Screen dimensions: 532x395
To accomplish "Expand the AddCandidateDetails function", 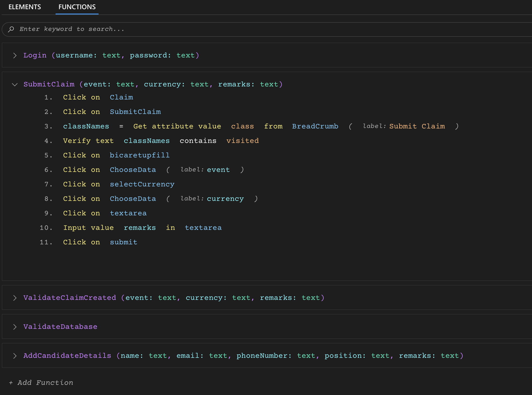I will [15, 356].
